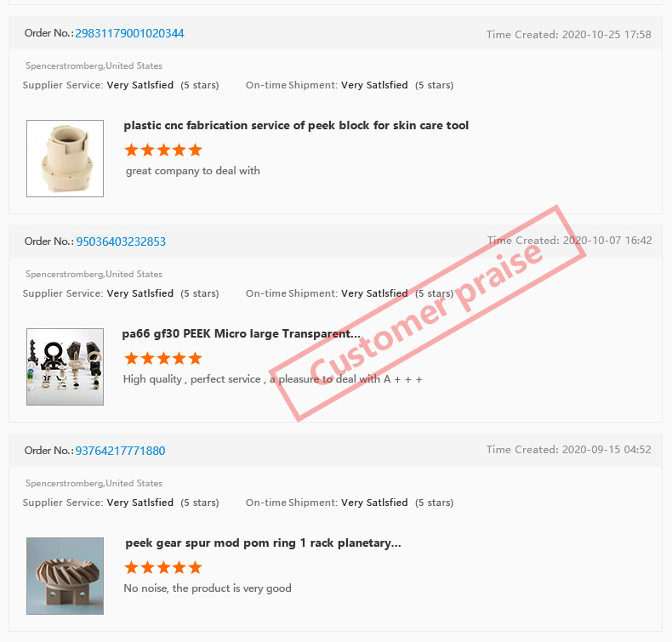Open order number 29831179001020344 link
Screen dimensions: 672x642
pyautogui.click(x=129, y=33)
